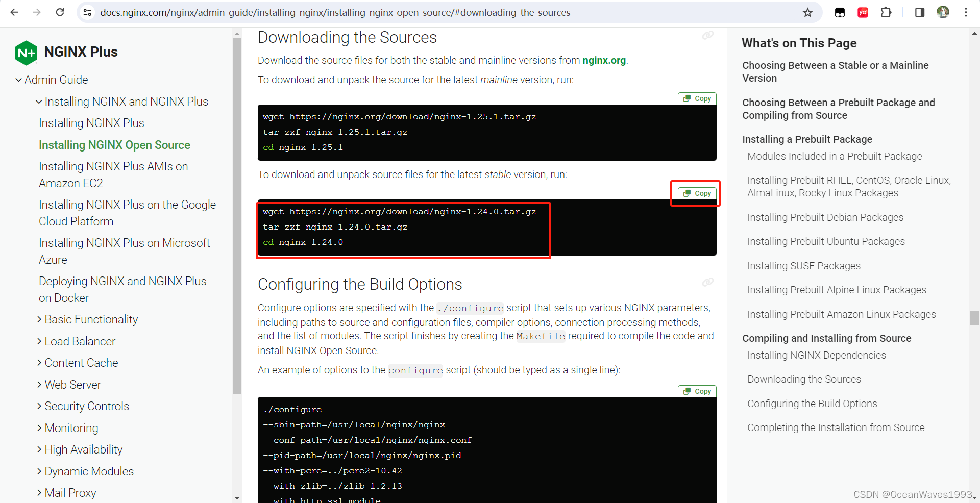
Task: Click the main page scroll up arrow
Action: coord(974,34)
